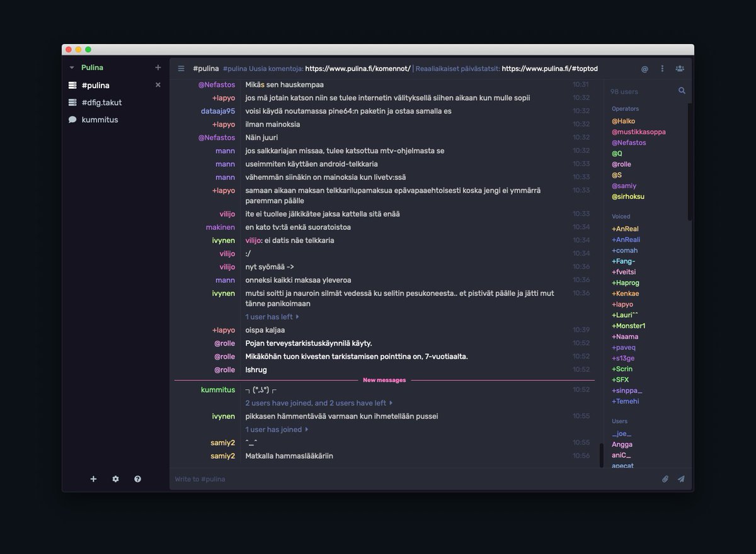Image resolution: width=756 pixels, height=554 pixels.
Task: Add a new network with the bottom plus icon
Action: [x=94, y=479]
